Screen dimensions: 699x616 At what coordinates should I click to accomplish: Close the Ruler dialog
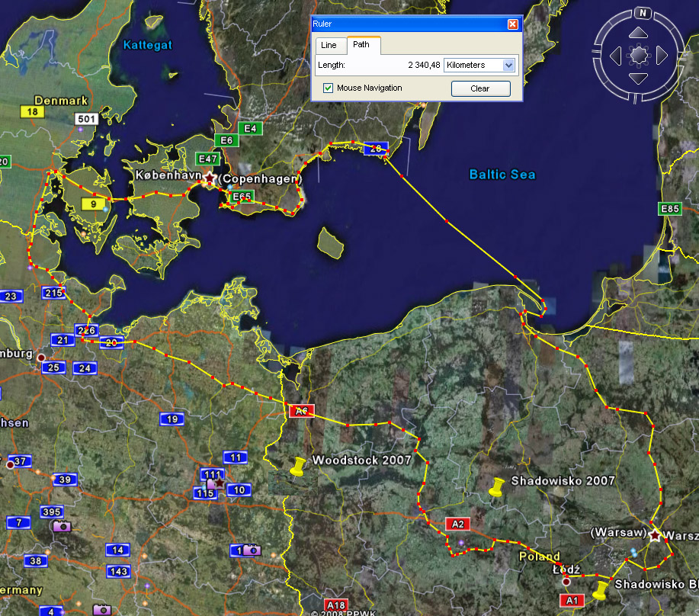click(x=512, y=24)
